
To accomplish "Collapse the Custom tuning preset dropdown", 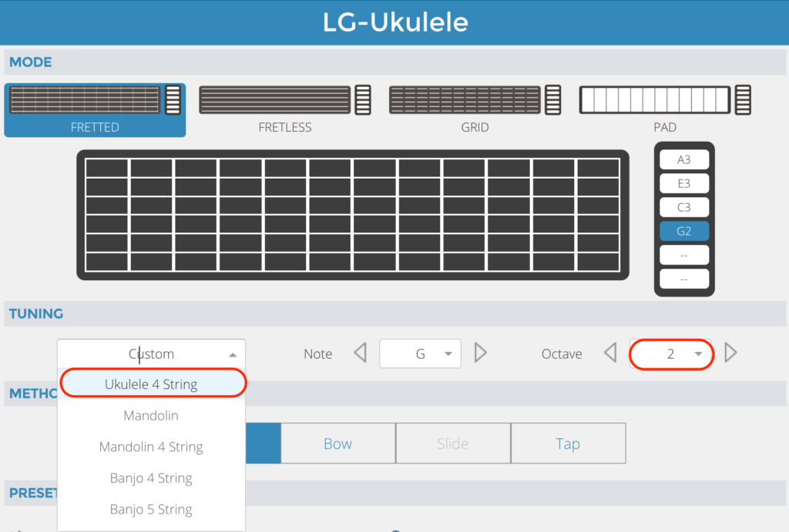I will pos(152,354).
